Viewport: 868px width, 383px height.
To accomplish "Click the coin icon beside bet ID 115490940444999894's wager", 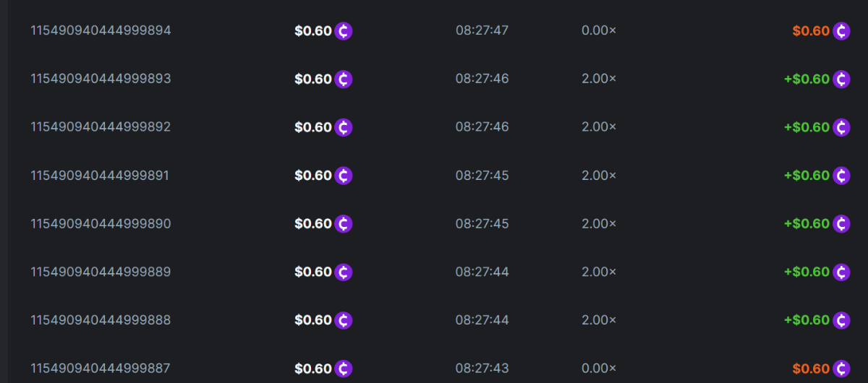I will (344, 31).
